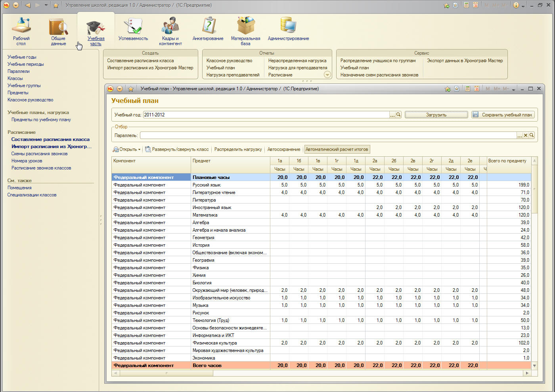Click the info icon in the main title bar
Screen dimensions: 555x392
(x=516, y=5)
